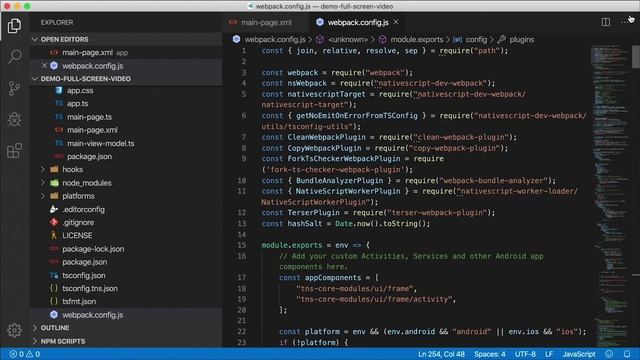Viewport: 640px width, 360px height.
Task: Click the module.exports breadcrumb
Action: click(417, 40)
